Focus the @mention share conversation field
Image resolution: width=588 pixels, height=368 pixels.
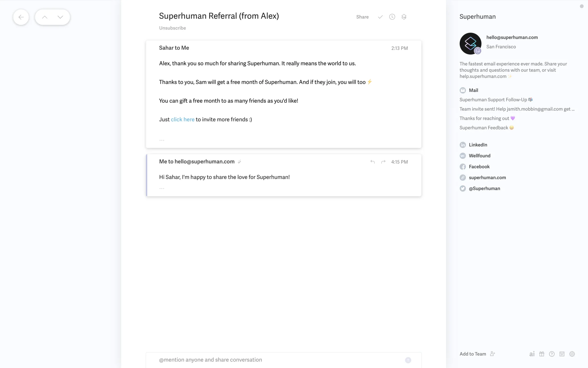coord(276,360)
